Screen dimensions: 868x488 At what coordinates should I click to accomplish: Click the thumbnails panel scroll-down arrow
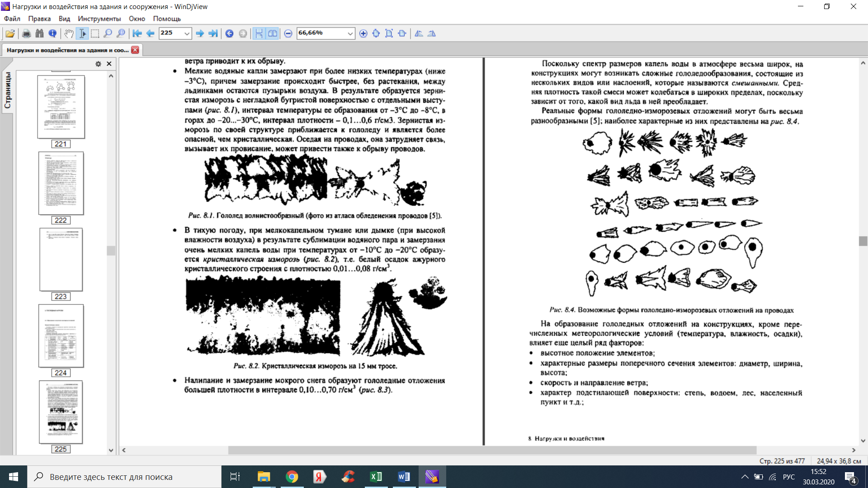point(111,450)
